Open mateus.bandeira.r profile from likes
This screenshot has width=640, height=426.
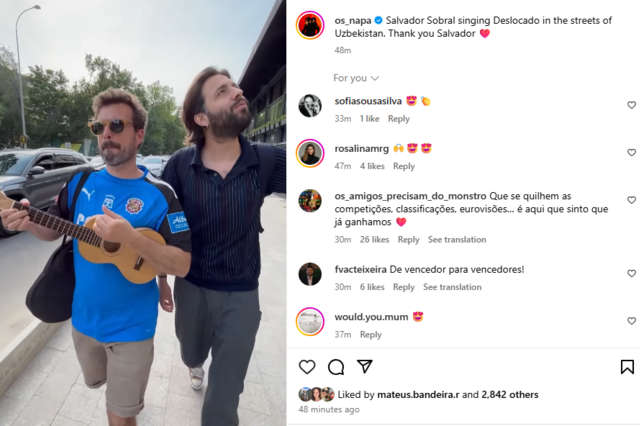click(x=418, y=395)
